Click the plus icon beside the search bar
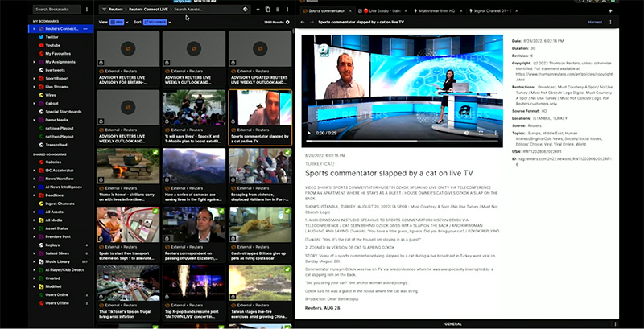 (258, 9)
